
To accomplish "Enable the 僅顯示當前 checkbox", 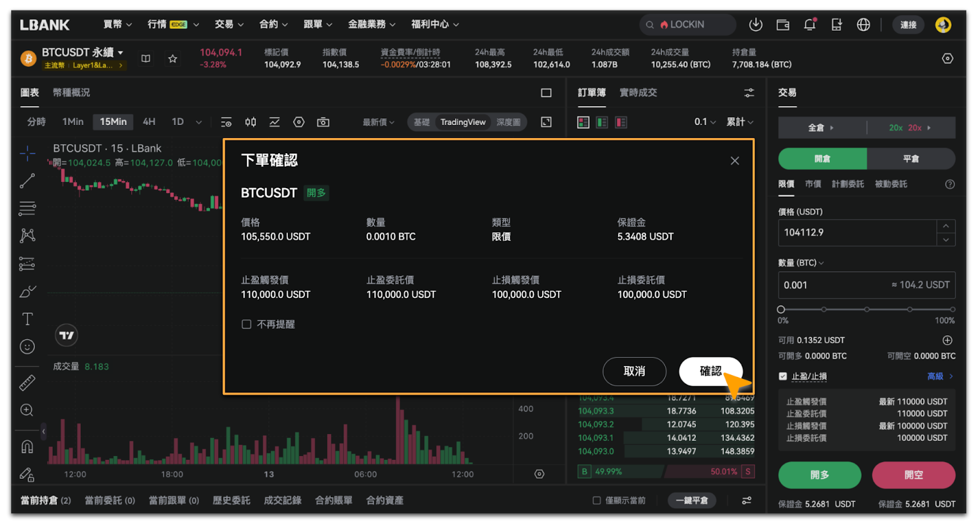I will point(597,500).
